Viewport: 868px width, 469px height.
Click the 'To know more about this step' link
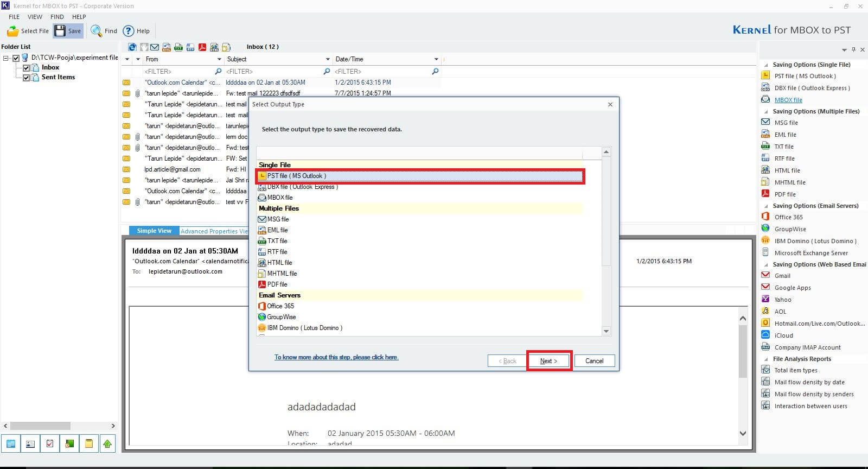click(x=336, y=357)
